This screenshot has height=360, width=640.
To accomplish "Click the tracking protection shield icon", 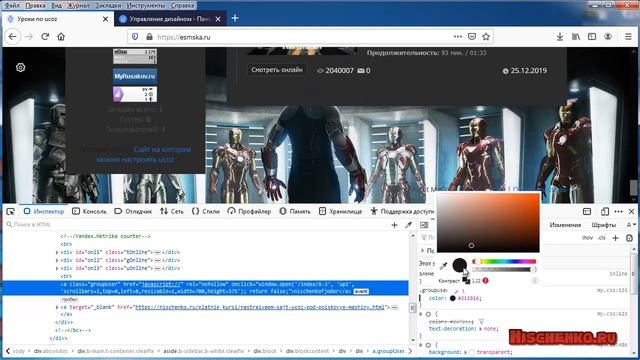I will [x=135, y=37].
